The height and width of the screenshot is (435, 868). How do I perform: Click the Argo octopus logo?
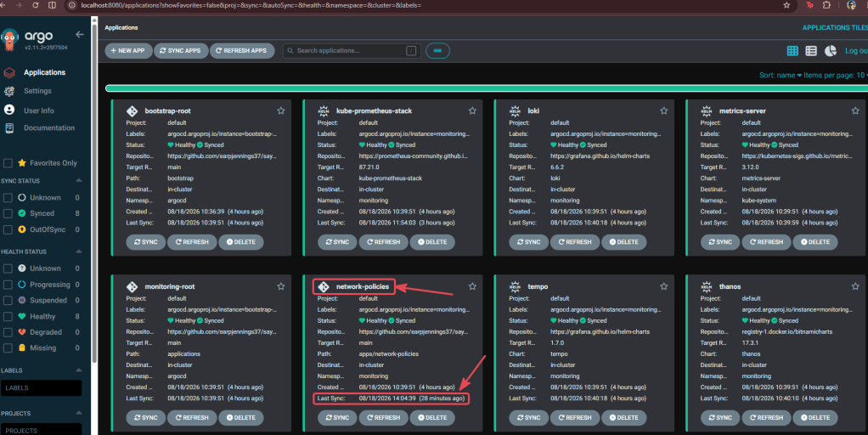[x=9, y=40]
